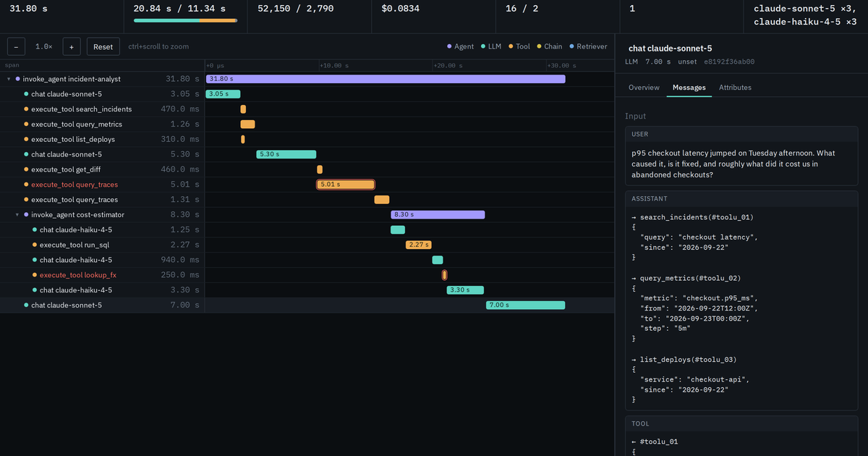Open the execute_tool query_metrics span

click(102, 124)
